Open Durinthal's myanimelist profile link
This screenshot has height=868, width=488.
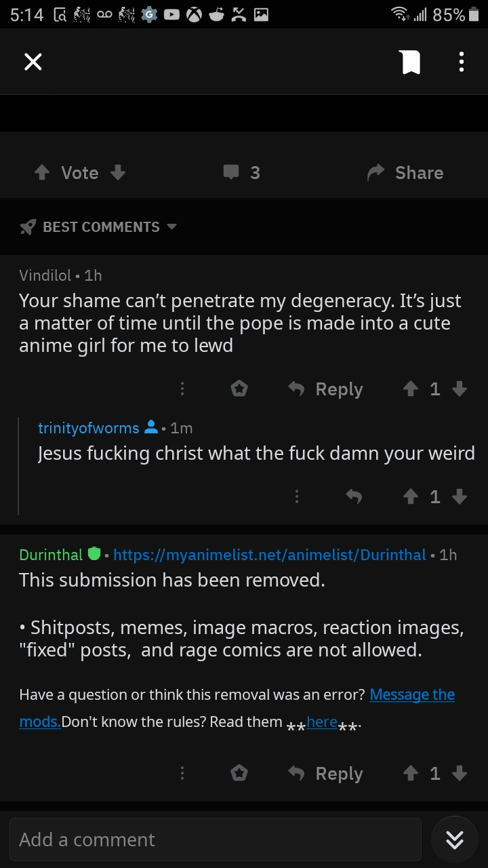click(270, 555)
